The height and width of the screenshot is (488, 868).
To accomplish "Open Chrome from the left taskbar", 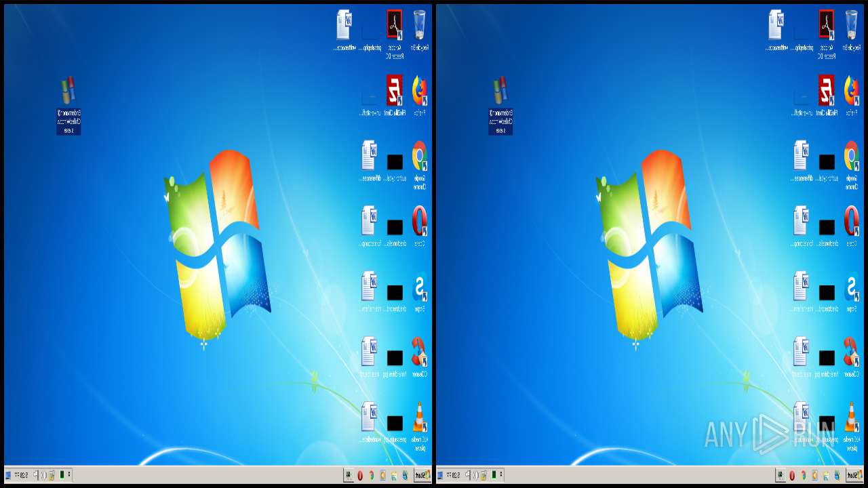I will click(371, 476).
